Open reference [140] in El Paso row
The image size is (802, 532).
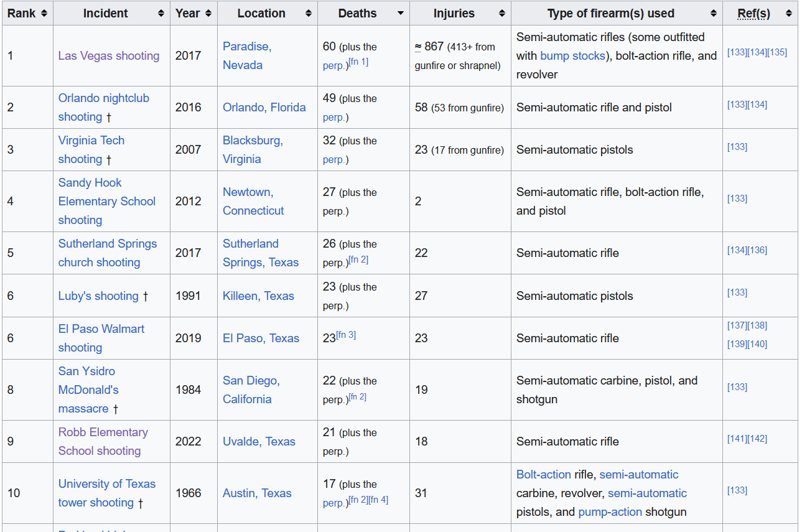click(x=757, y=344)
